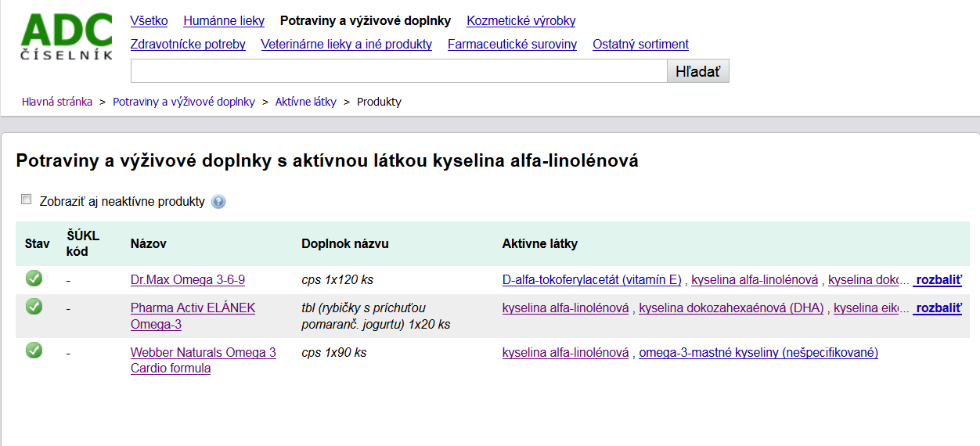
Task: Click green status icon for Webber Naturals Omega 3
Action: point(34,351)
